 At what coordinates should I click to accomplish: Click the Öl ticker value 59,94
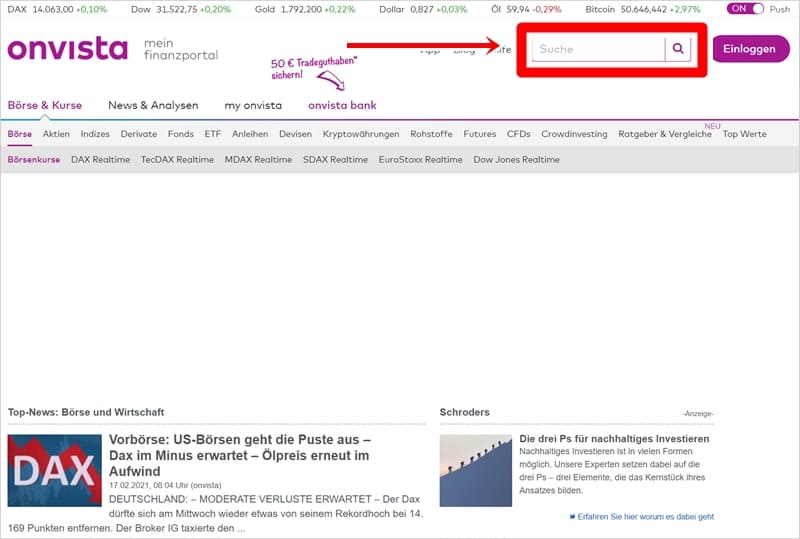tap(518, 9)
